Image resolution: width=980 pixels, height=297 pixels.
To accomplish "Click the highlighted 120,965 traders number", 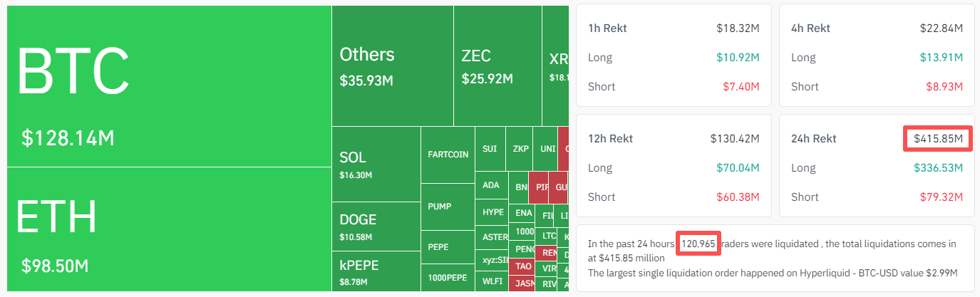I will pos(698,244).
